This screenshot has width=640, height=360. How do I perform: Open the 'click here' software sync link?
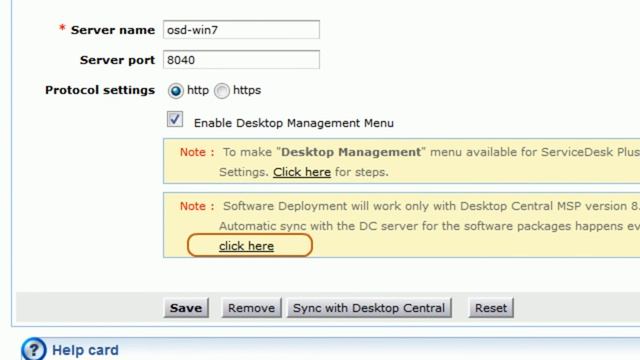pos(247,246)
